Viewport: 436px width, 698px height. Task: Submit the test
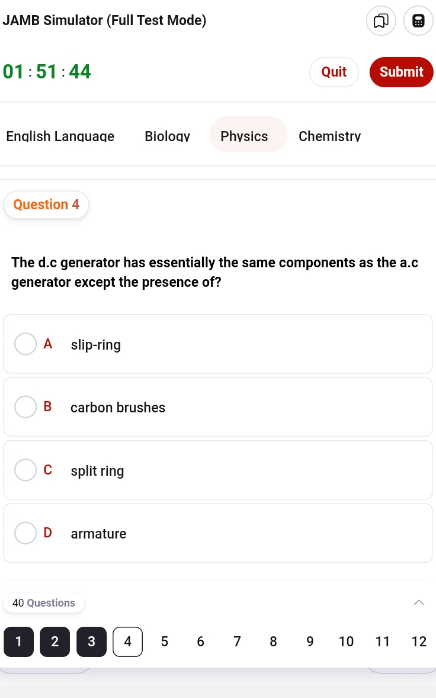401,72
